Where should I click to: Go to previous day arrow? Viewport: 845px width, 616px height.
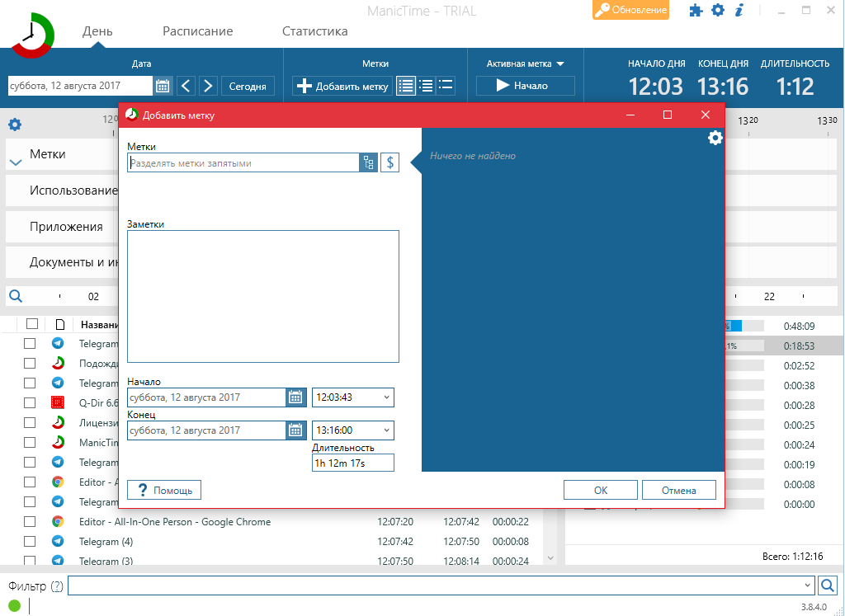click(186, 86)
